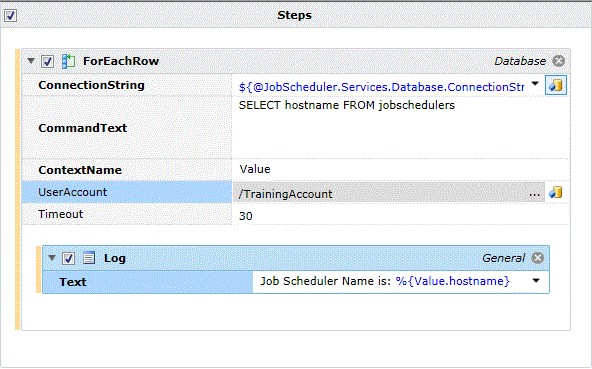The height and width of the screenshot is (369, 592).
Task: Disable the ForEachRow step checkbox
Action: [48, 61]
